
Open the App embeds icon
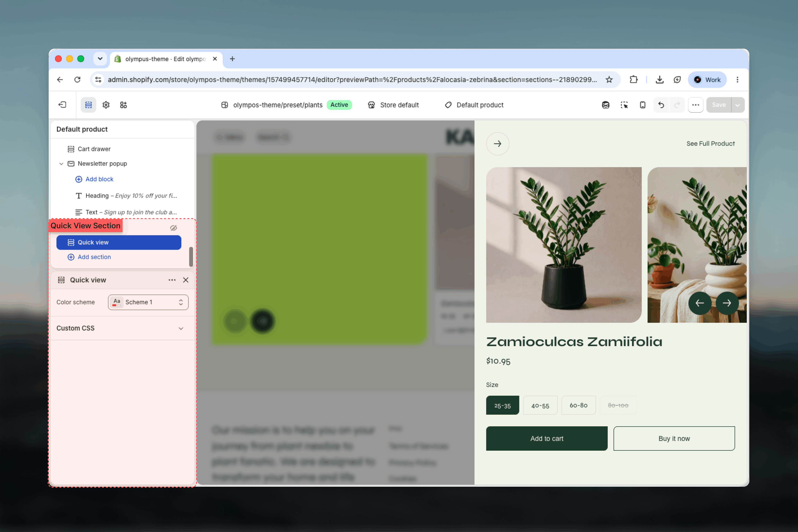[123, 105]
